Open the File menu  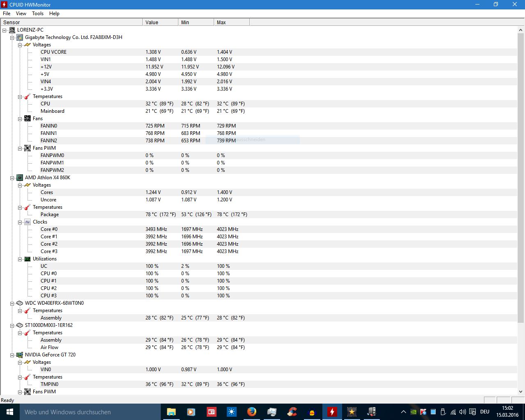point(7,13)
